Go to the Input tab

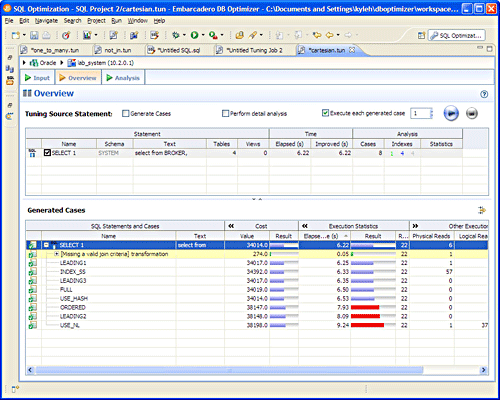[37, 78]
